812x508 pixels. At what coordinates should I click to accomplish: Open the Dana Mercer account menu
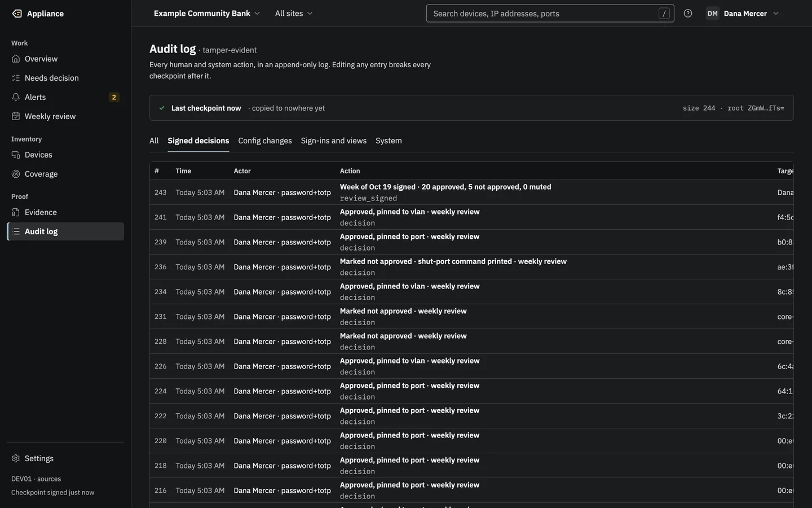point(743,14)
